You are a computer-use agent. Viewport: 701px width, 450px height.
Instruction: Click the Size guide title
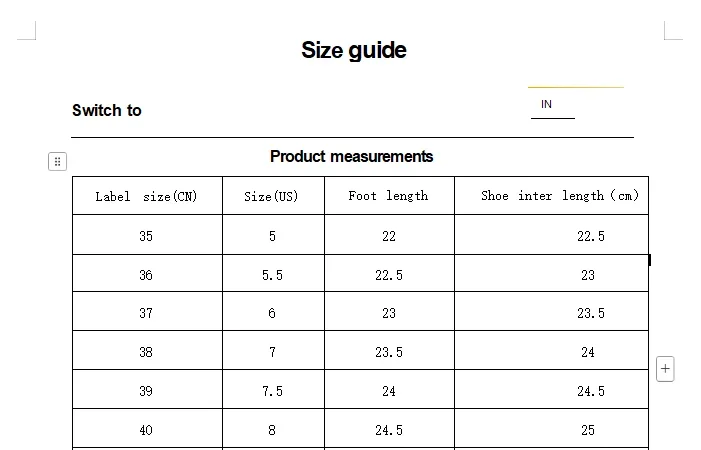pyautogui.click(x=353, y=50)
